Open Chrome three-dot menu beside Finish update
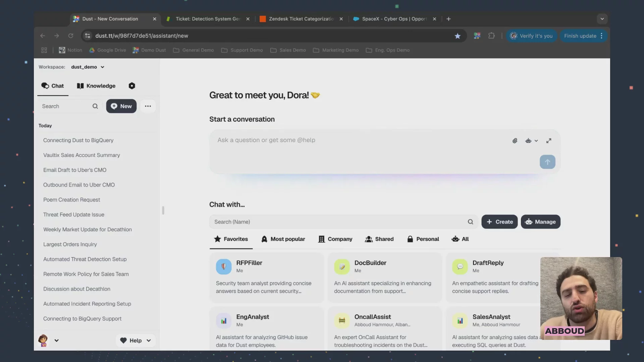The width and height of the screenshot is (644, 362). pyautogui.click(x=602, y=36)
